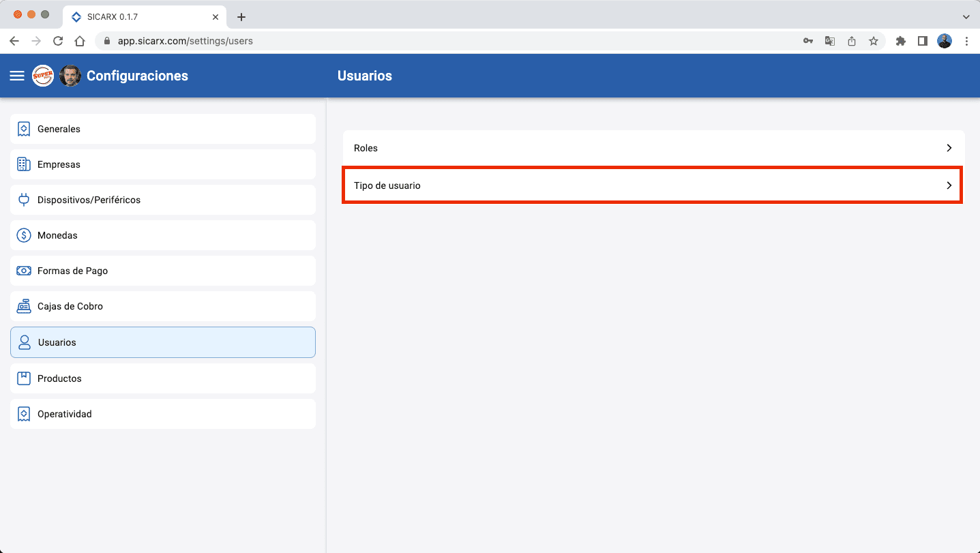Open the tab list dropdown arrow
This screenshot has height=553, width=980.
tap(966, 16)
